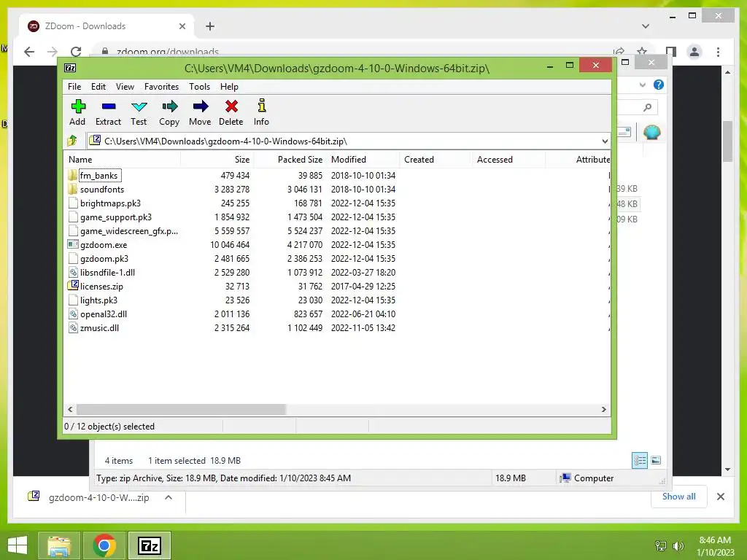Image resolution: width=747 pixels, height=560 pixels.
Task: Open the View menu
Action: [x=125, y=87]
